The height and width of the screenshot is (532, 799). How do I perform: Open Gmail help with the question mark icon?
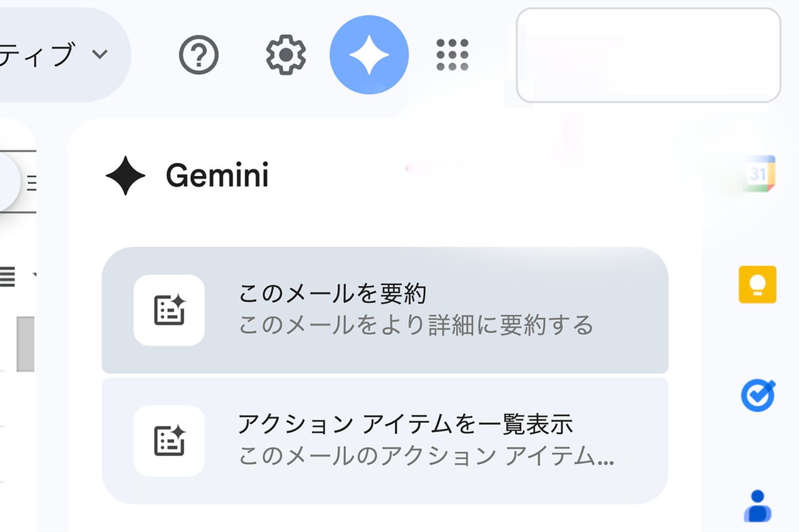click(199, 54)
